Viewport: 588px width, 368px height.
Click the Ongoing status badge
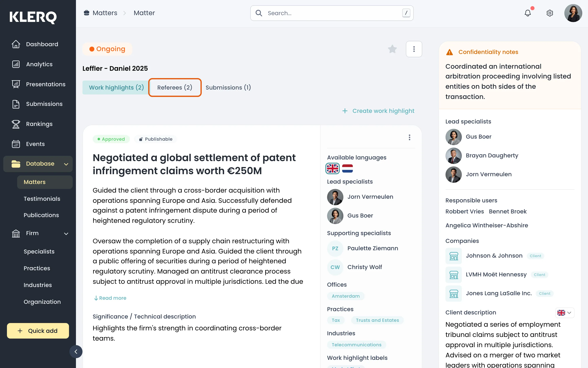[x=107, y=49]
